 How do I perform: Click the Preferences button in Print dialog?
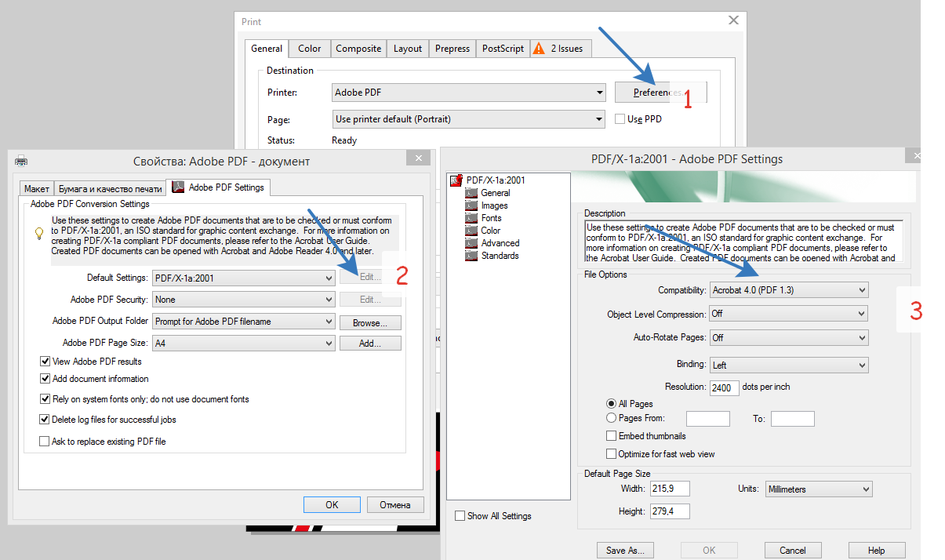[x=660, y=93]
